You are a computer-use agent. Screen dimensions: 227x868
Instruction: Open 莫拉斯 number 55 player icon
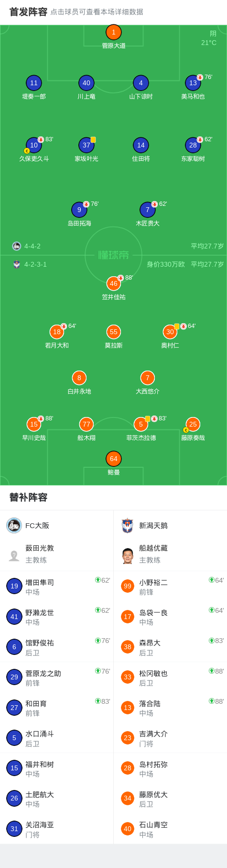click(114, 332)
